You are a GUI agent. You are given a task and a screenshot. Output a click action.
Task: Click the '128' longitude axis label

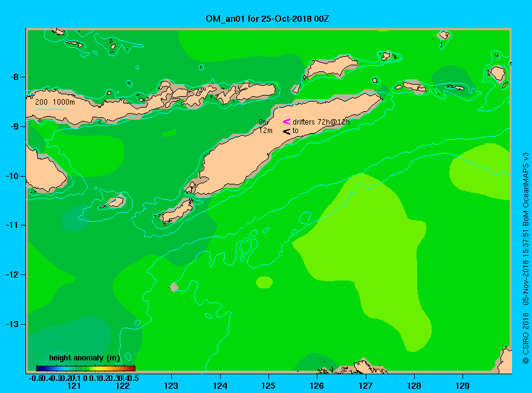[414, 386]
